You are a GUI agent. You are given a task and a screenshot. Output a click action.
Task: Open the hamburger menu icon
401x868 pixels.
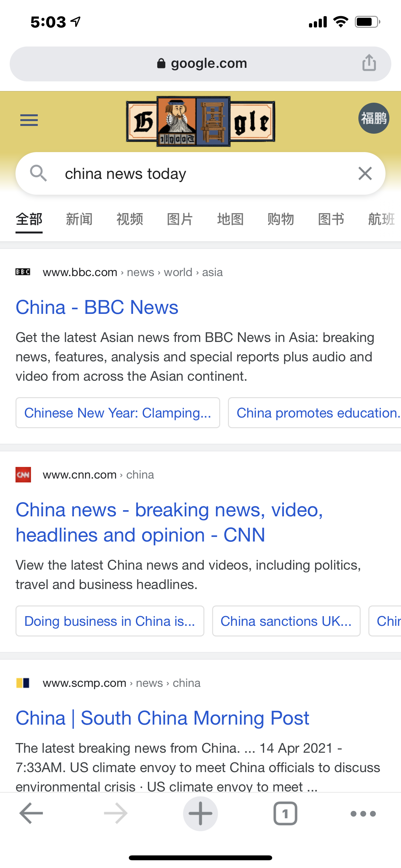pyautogui.click(x=29, y=120)
